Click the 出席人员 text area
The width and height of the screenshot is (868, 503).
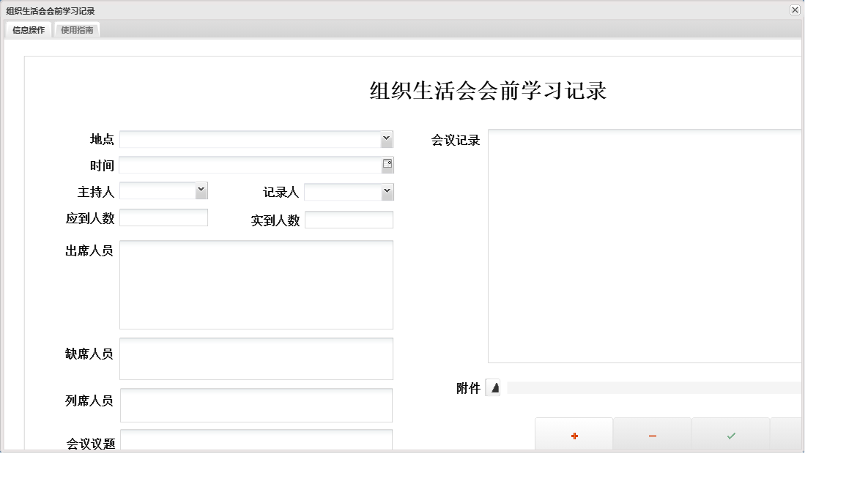point(256,284)
